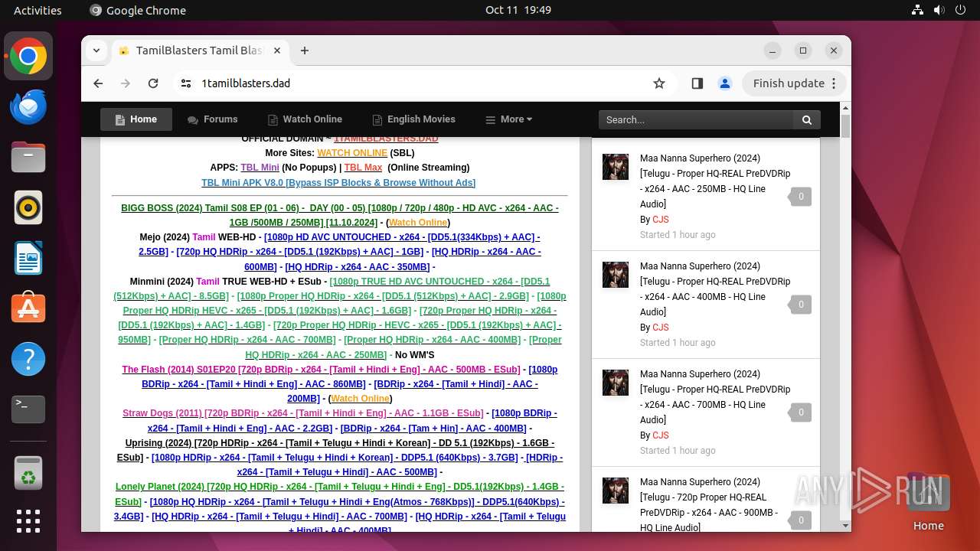Open Mejo HQ HDRip 350MB link
Image resolution: width=980 pixels, height=551 pixels.
pyautogui.click(x=358, y=267)
